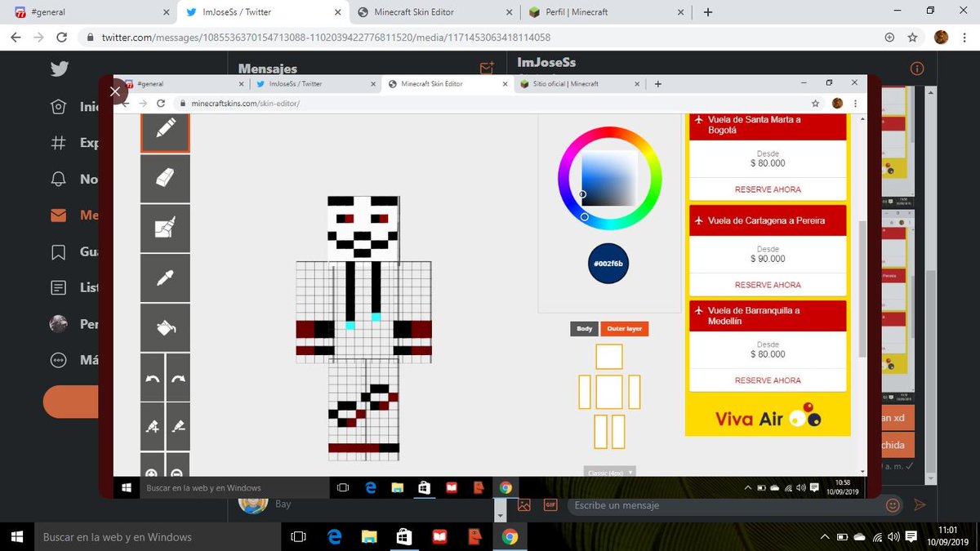Click RESERVE AHORA for Cartagena a Pereira
Screen dimensions: 980x551
point(768,285)
